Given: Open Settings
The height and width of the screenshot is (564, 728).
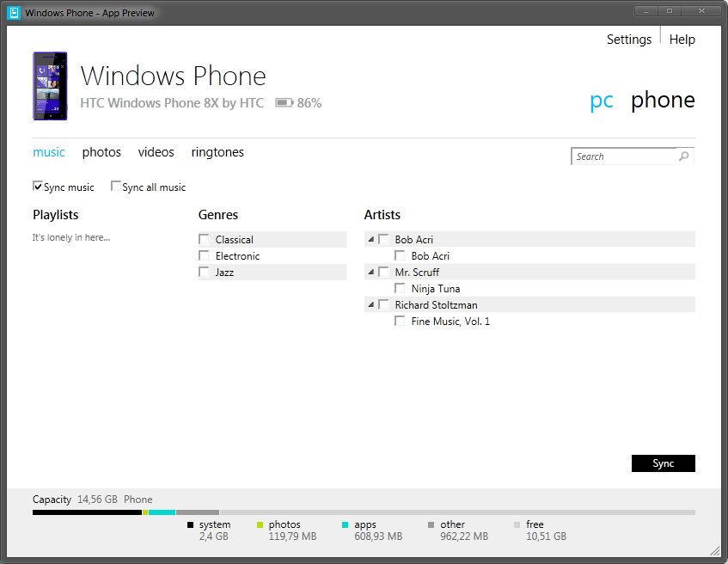Looking at the screenshot, I should 629,40.
